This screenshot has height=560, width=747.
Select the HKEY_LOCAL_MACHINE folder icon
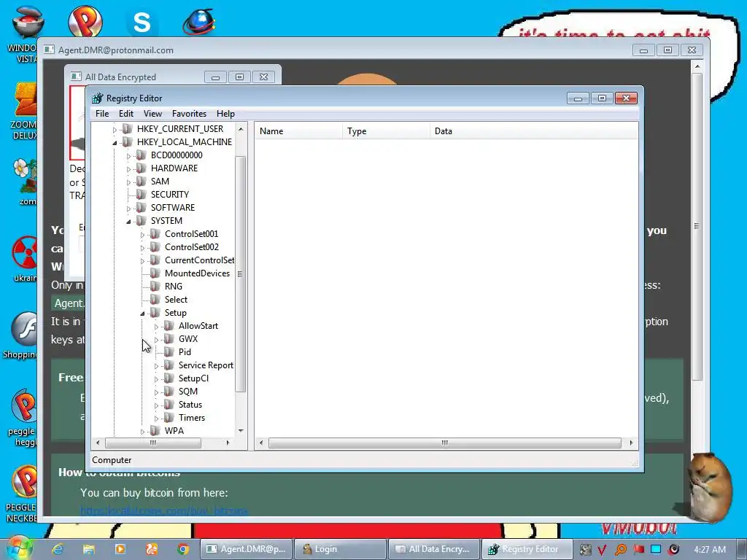pos(127,142)
